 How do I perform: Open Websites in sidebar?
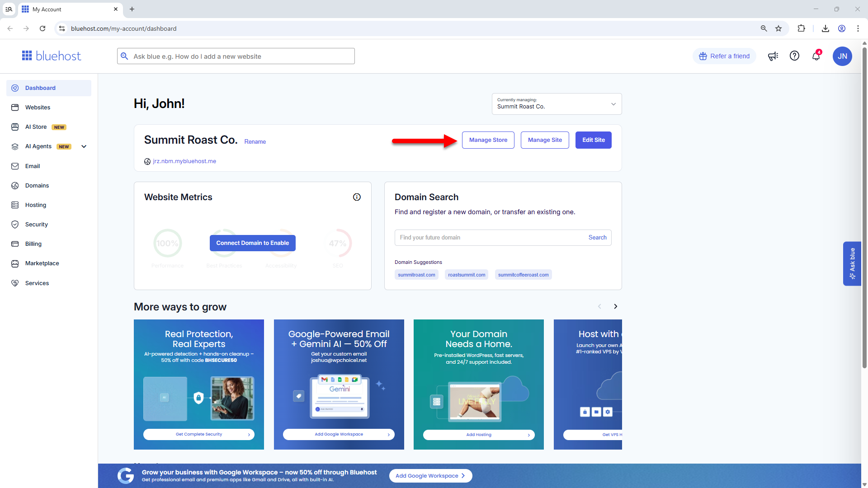49,108
